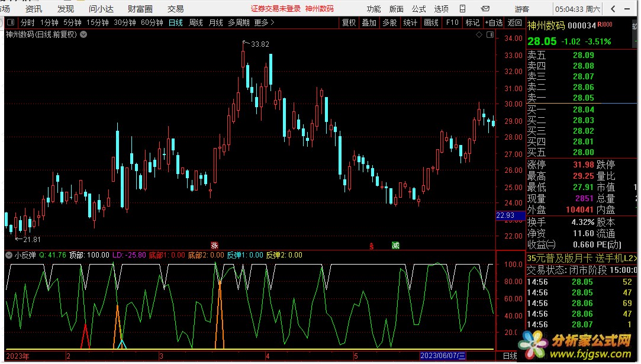Open the 功能 menu
This screenshot has height=364, width=641.
click(373, 9)
